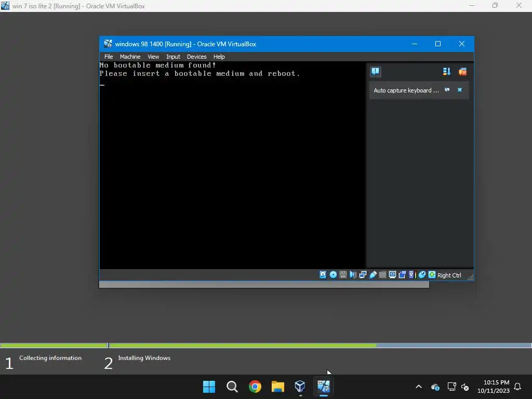This screenshot has width=532, height=399.
Task: Toggle the notification center speech-bubble icon
Action: point(375,72)
